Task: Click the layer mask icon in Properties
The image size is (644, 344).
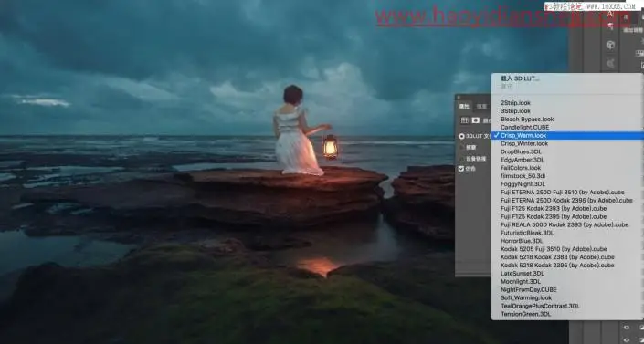Action: (x=476, y=120)
